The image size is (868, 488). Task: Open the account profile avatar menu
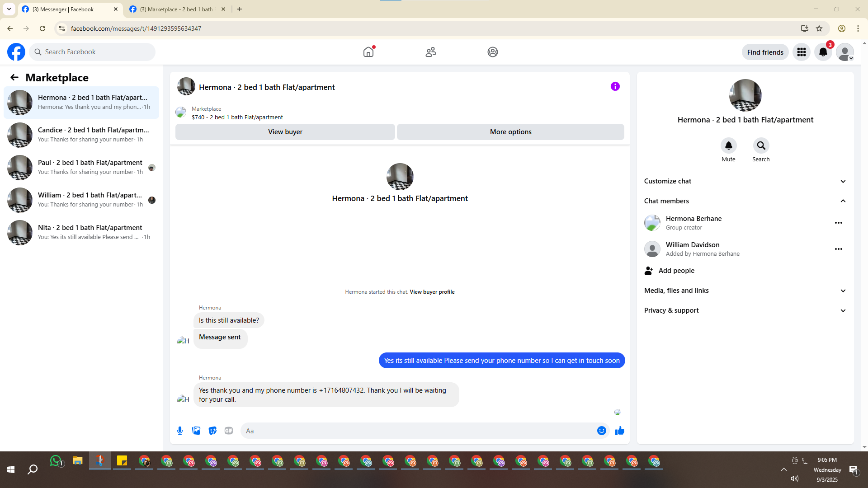[844, 52]
